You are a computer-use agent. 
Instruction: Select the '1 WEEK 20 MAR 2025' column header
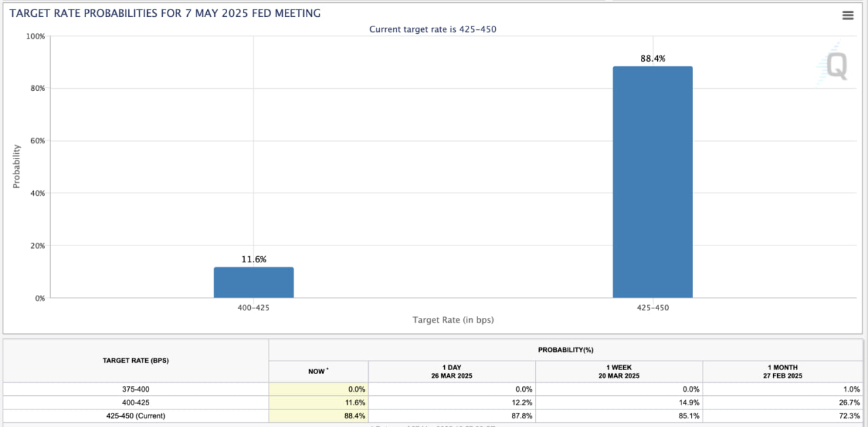(x=618, y=371)
